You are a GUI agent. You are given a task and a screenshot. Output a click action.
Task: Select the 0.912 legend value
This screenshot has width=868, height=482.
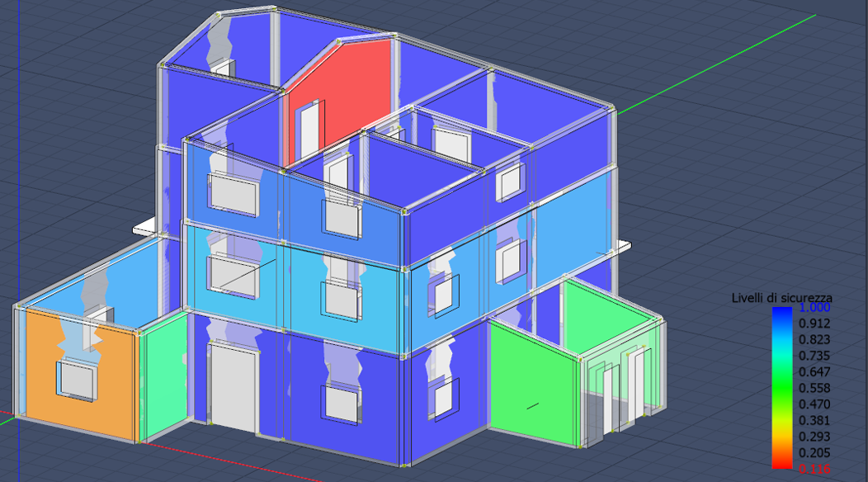[814, 324]
